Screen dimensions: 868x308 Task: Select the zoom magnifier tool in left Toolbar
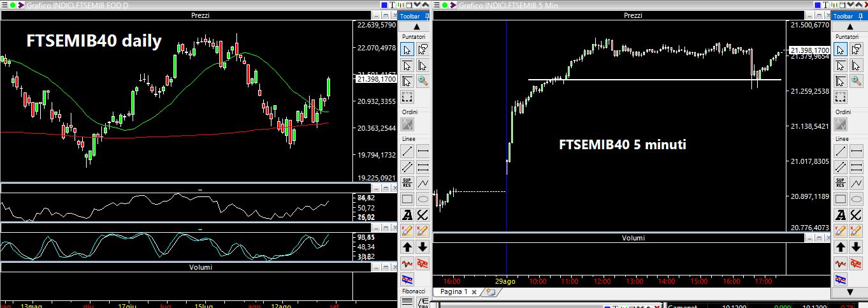click(x=422, y=81)
